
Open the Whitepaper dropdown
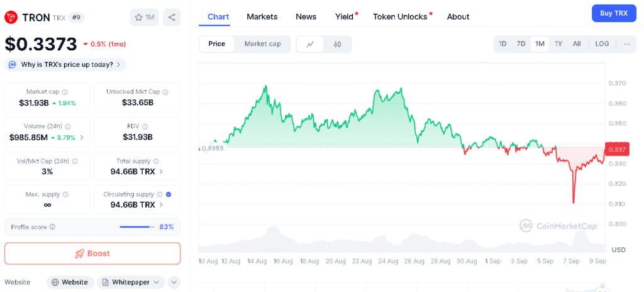click(131, 282)
